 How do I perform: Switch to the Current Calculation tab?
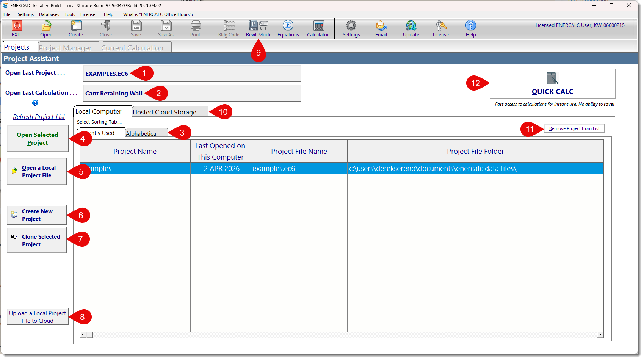pyautogui.click(x=136, y=48)
